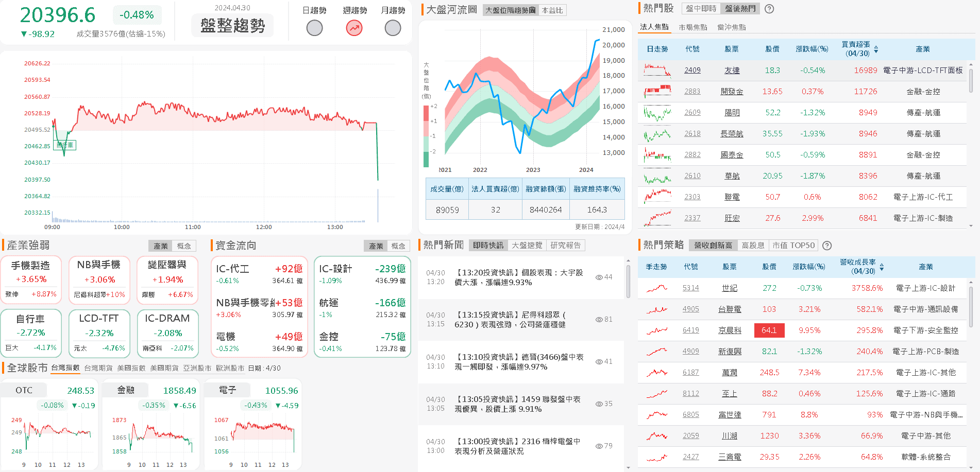Open the 高股息 tab in 熱門策略
The height and width of the screenshot is (472, 980).
(x=753, y=245)
